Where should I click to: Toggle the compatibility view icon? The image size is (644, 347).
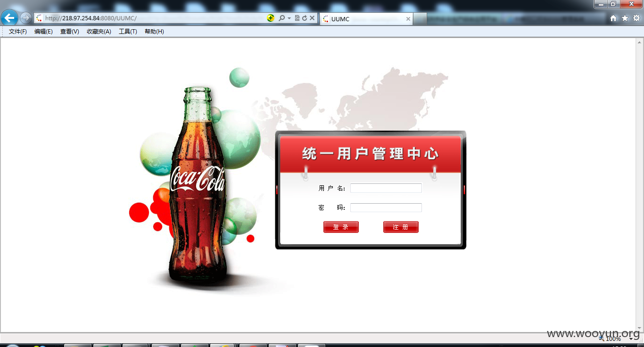297,18
